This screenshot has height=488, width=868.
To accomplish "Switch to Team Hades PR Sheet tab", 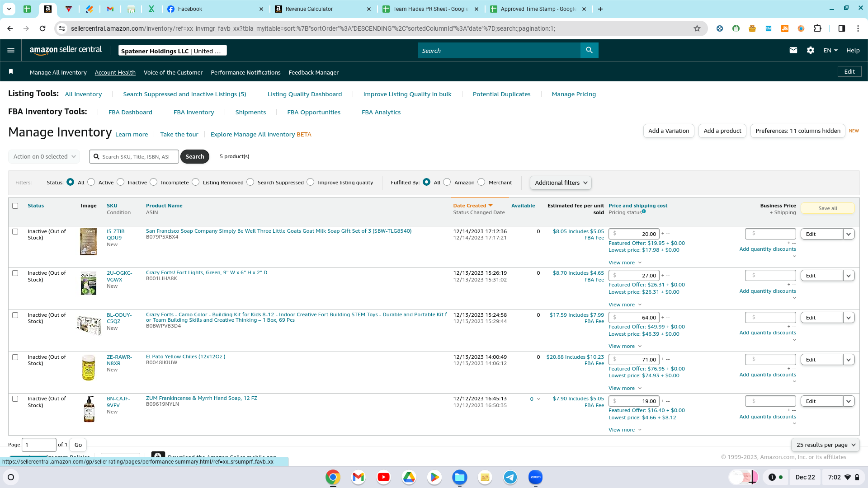I will click(430, 9).
